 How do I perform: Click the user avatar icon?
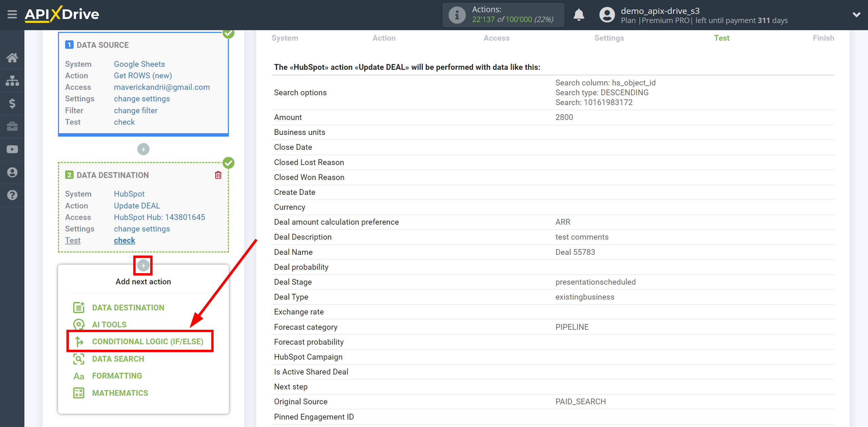coord(607,15)
